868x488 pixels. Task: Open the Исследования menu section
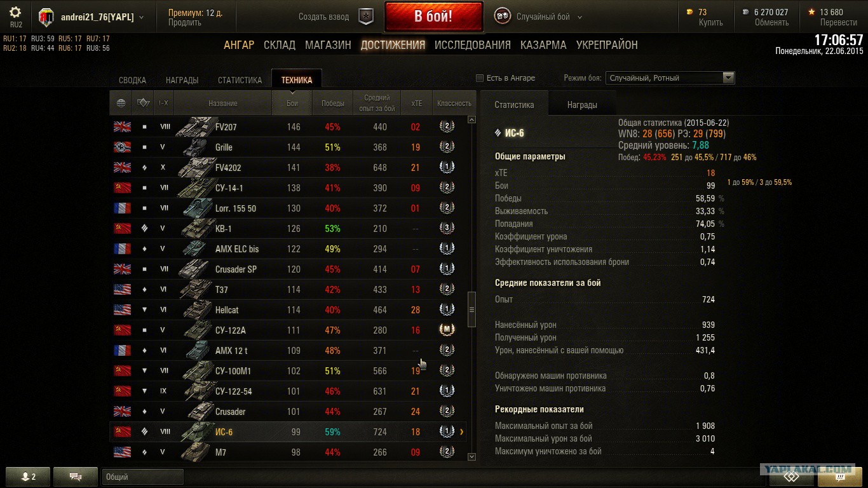pyautogui.click(x=473, y=45)
